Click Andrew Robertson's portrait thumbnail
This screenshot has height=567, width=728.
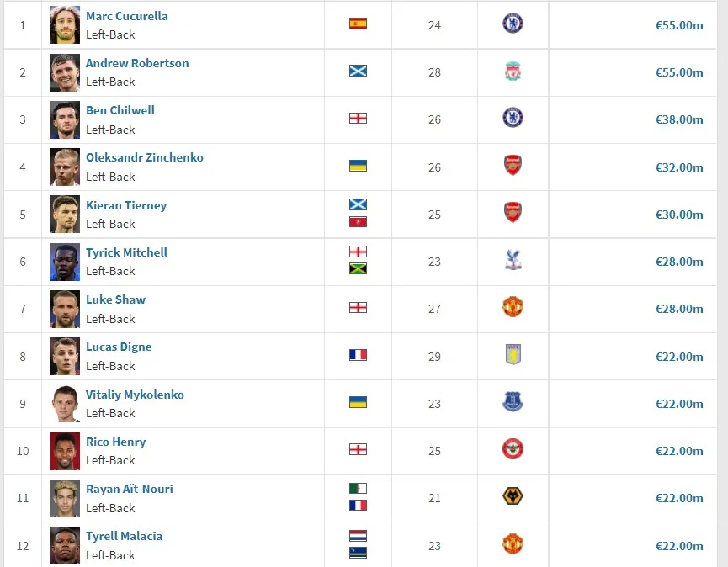[x=65, y=72]
